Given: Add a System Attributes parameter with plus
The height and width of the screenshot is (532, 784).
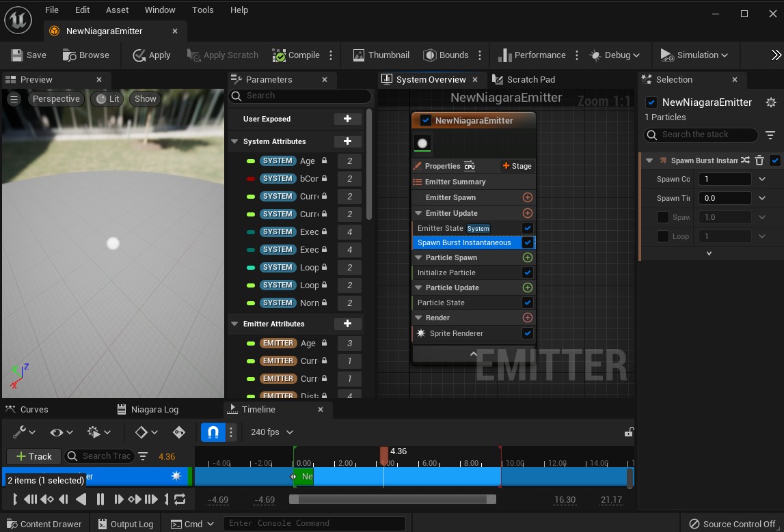Looking at the screenshot, I should pos(347,141).
